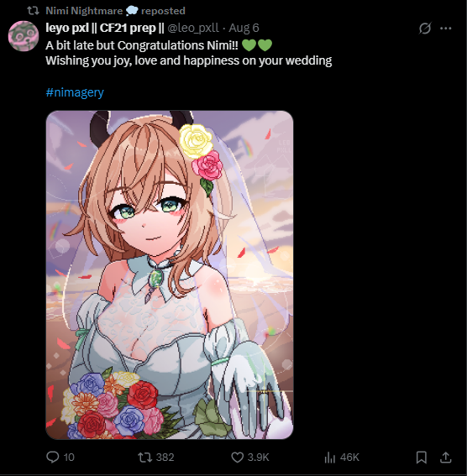The width and height of the screenshot is (467, 476).
Task: Click the share upload arrow icon
Action: coord(446,458)
